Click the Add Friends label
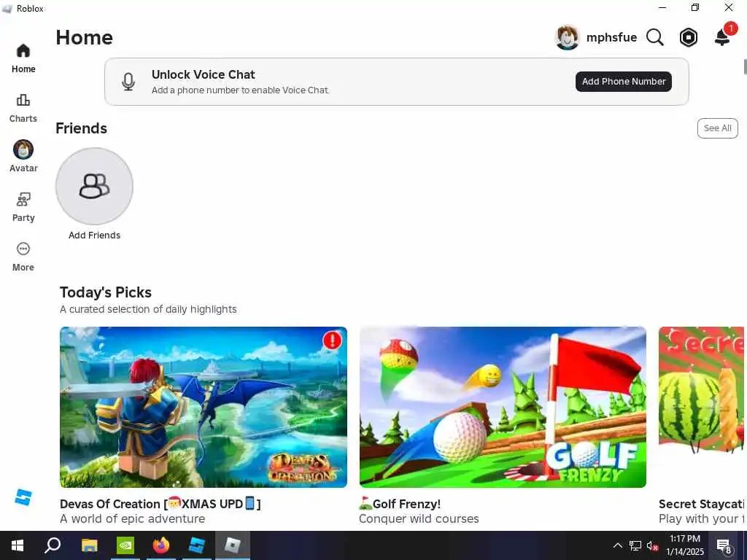The height and width of the screenshot is (560, 747). [x=94, y=236]
